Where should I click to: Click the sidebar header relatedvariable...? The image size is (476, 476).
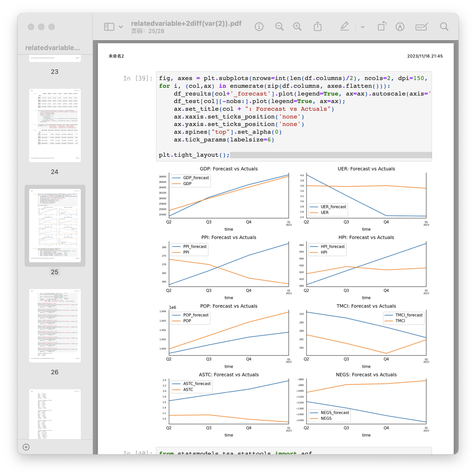click(53, 48)
